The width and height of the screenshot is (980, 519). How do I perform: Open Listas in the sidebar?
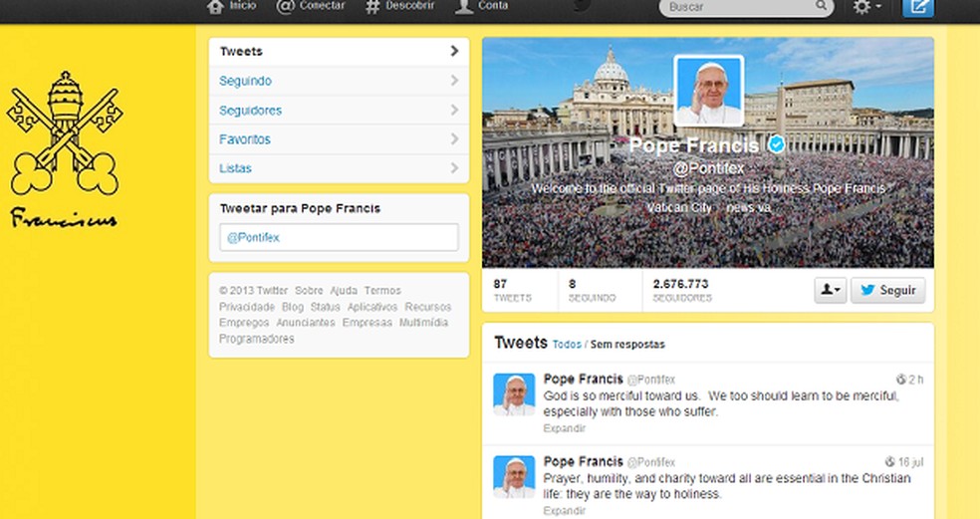click(x=339, y=168)
